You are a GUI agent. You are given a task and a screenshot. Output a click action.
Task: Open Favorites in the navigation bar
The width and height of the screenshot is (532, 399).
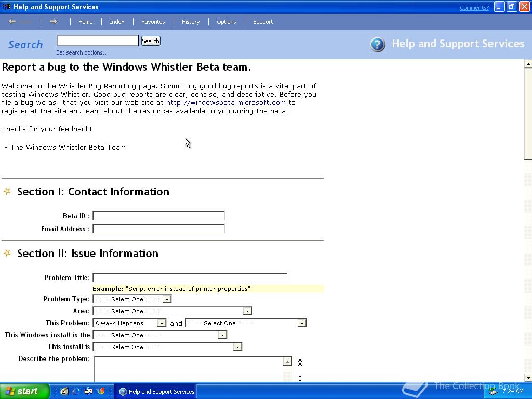coord(153,22)
